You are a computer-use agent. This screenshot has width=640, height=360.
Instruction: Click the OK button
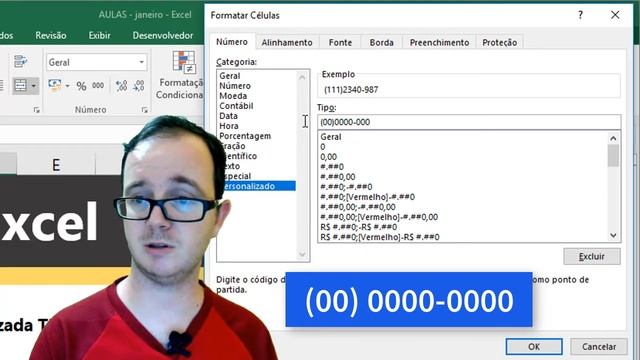coord(534,347)
